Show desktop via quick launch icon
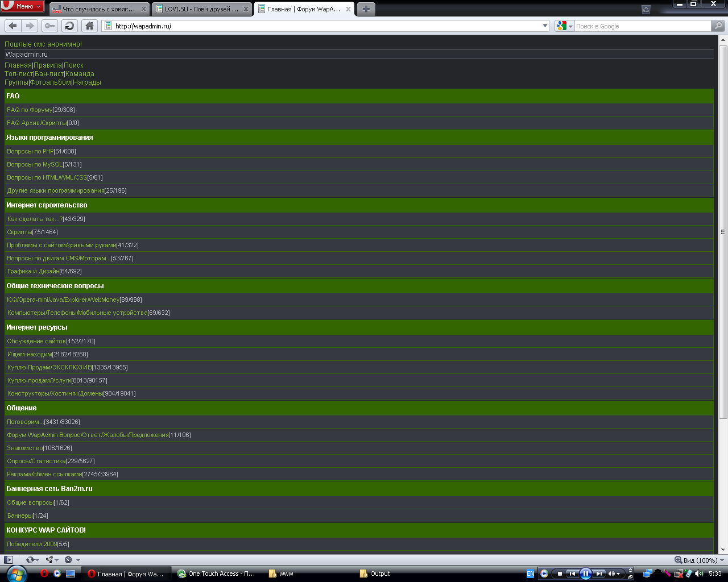 (71, 573)
